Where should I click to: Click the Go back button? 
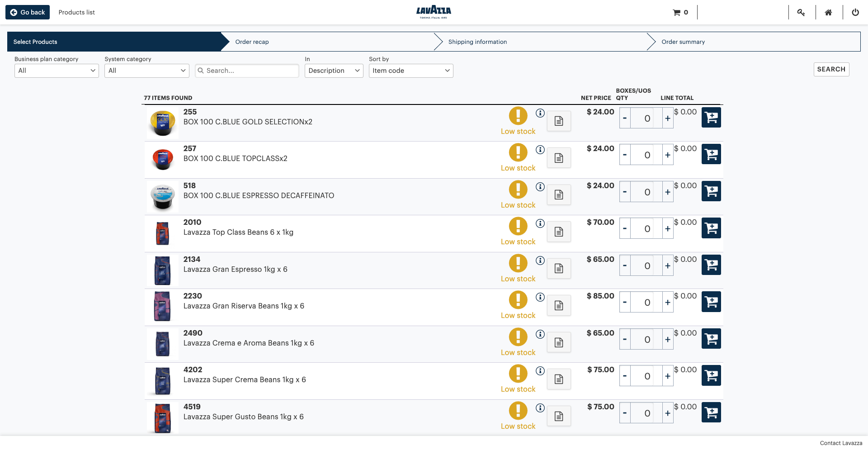[28, 12]
